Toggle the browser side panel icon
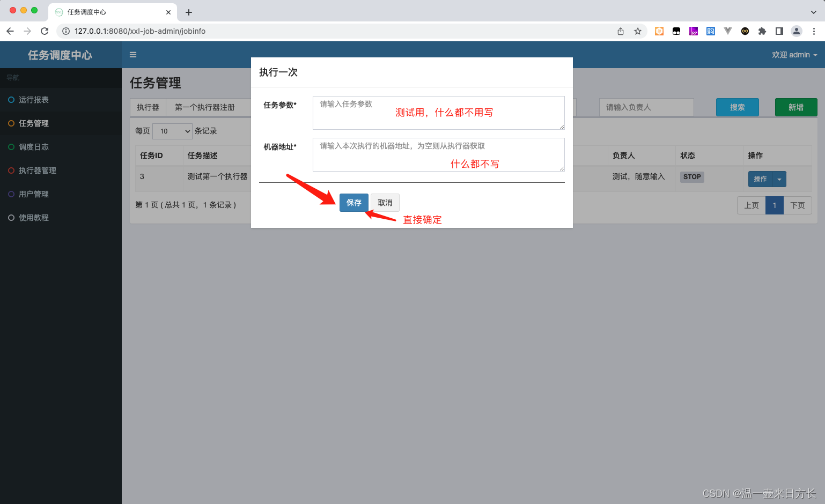The height and width of the screenshot is (504, 825). pyautogui.click(x=779, y=31)
